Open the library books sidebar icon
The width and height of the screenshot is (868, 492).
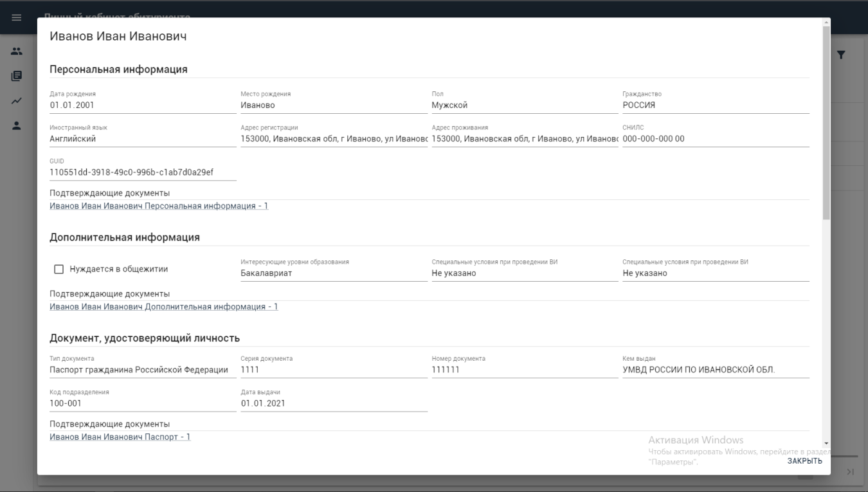[x=17, y=76]
